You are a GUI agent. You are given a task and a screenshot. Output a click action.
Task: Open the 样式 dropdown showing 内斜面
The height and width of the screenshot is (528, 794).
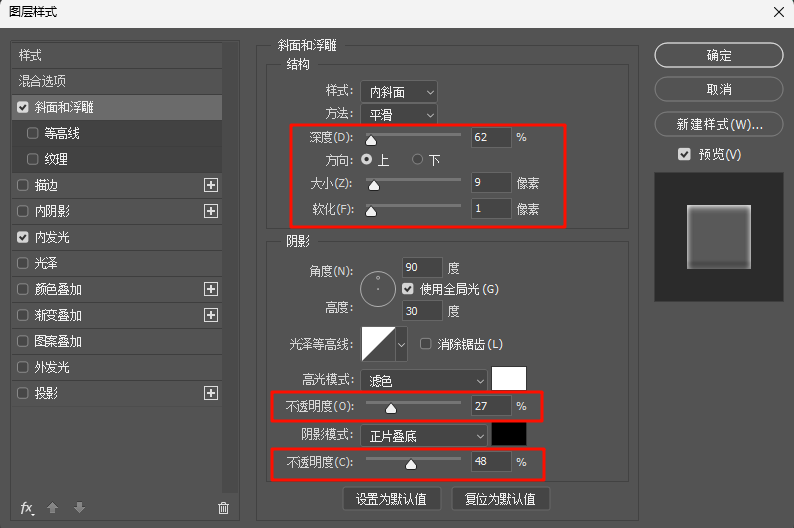[399, 92]
